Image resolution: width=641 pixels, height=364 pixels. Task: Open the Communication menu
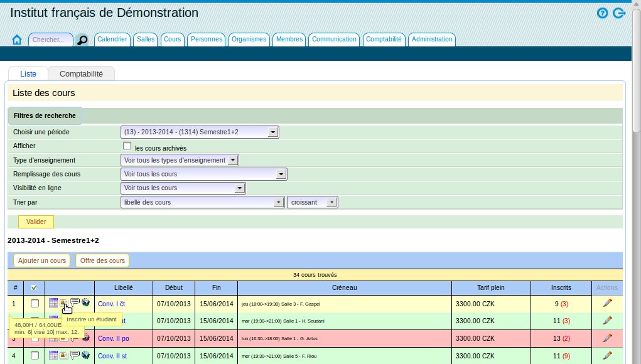pos(334,39)
